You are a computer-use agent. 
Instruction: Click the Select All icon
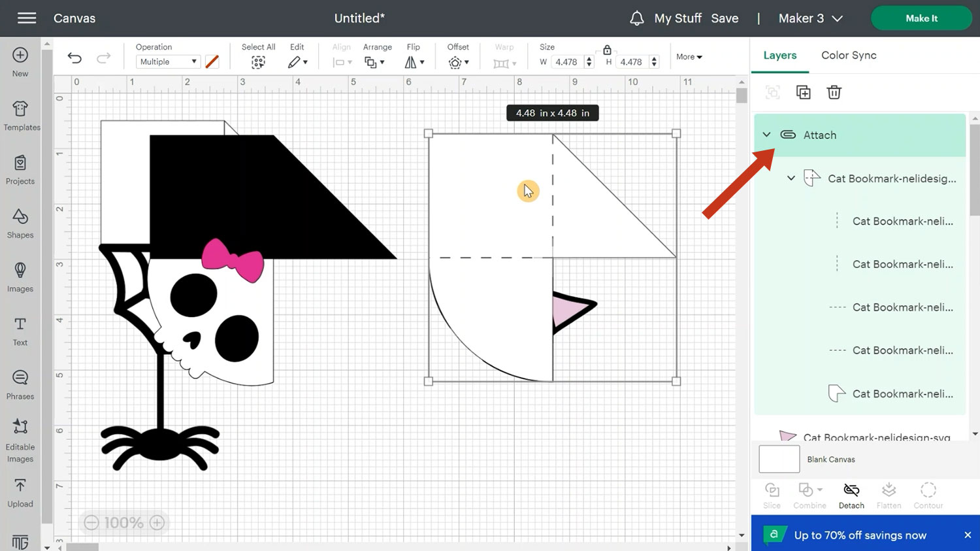[258, 62]
